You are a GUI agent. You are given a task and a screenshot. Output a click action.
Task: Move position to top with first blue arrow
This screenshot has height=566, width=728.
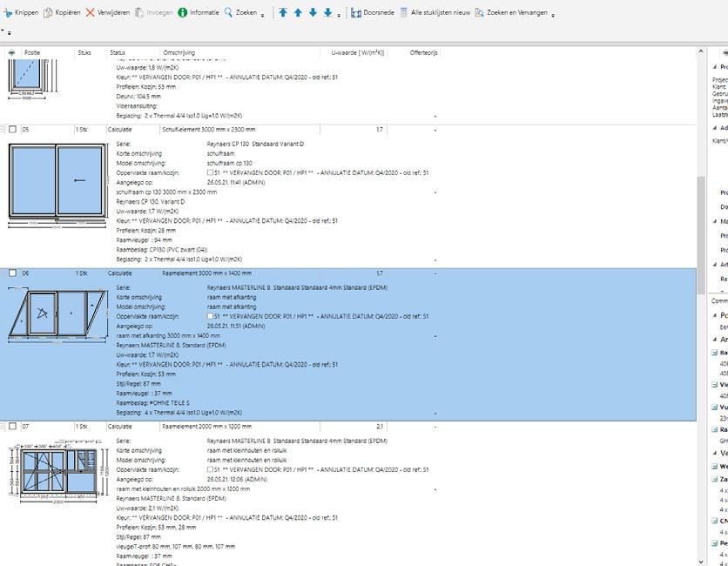point(283,12)
